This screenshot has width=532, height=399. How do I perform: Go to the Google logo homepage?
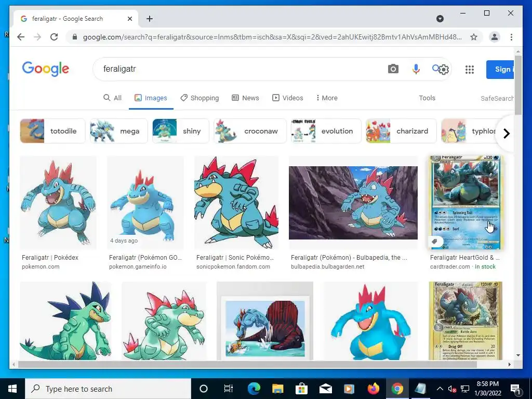tap(46, 69)
